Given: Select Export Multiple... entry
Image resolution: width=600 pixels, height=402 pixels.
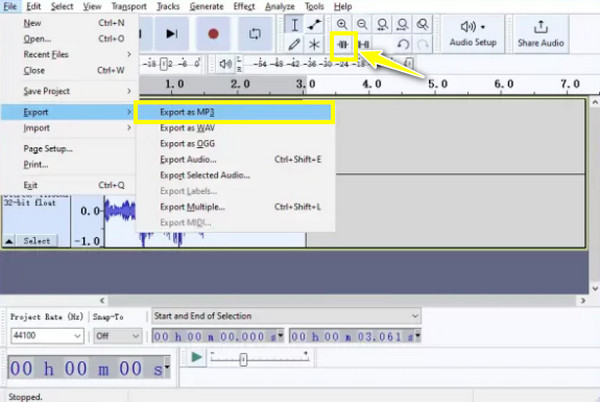Looking at the screenshot, I should tap(235, 207).
